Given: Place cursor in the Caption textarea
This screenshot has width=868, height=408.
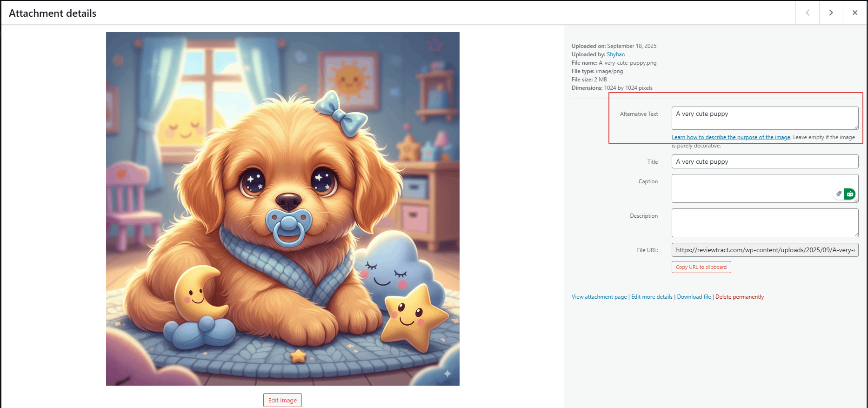Looking at the screenshot, I should [765, 188].
